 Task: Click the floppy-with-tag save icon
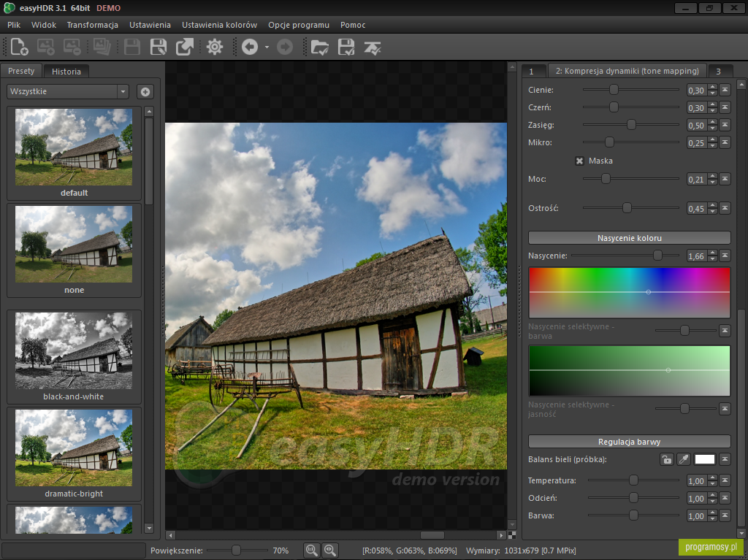coord(159,47)
